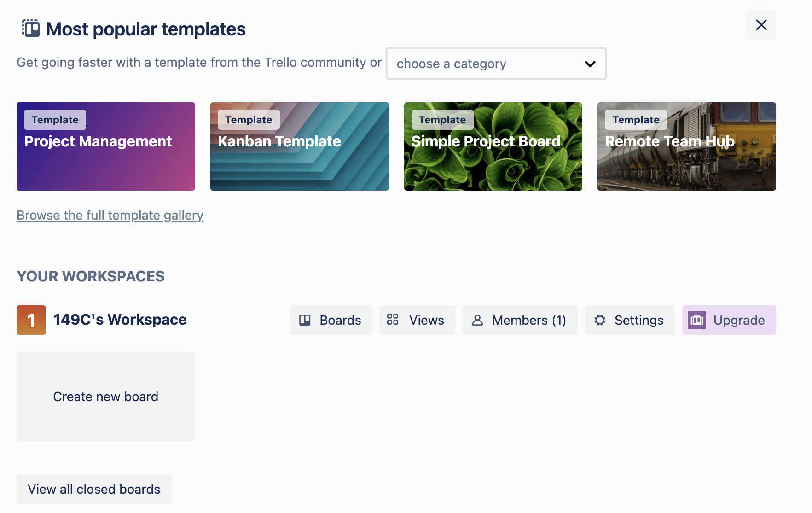Click the Template badge on Simple Project Board
Viewport: 812px width, 513px height.
click(x=442, y=120)
